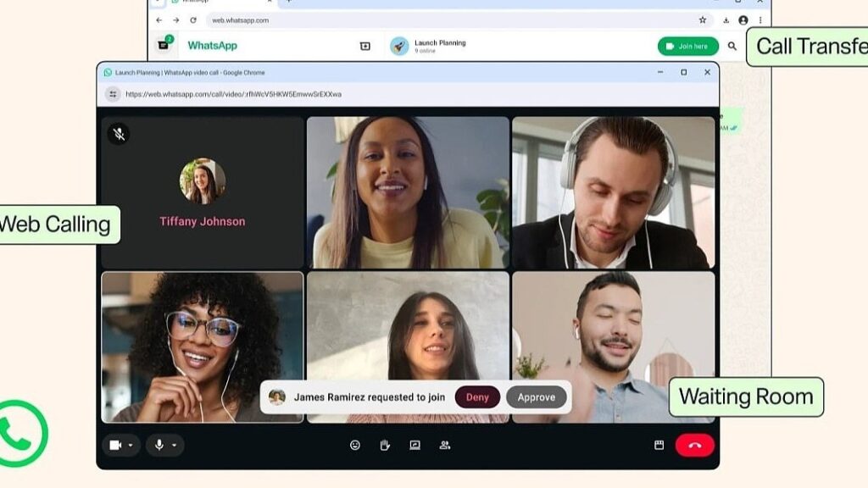View site information icon in call window
This screenshot has height=488, width=868.
pos(113,94)
